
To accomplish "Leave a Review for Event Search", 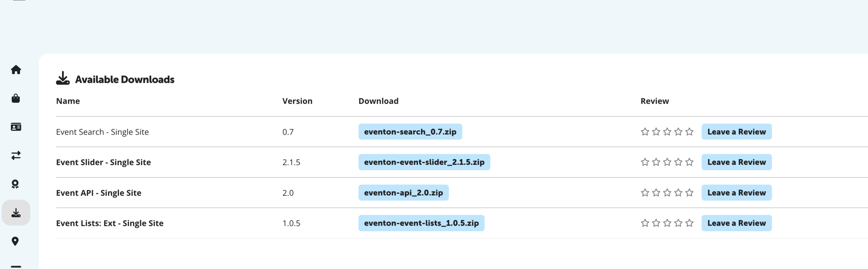I will [736, 132].
